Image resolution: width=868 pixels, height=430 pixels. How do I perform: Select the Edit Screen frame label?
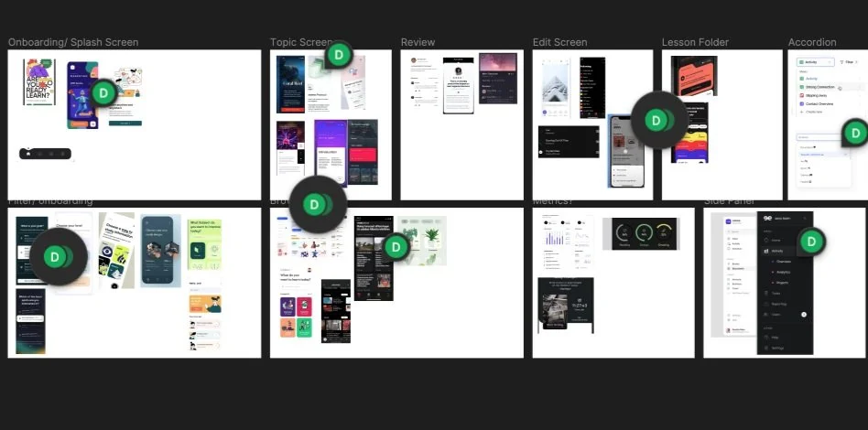pyautogui.click(x=559, y=43)
